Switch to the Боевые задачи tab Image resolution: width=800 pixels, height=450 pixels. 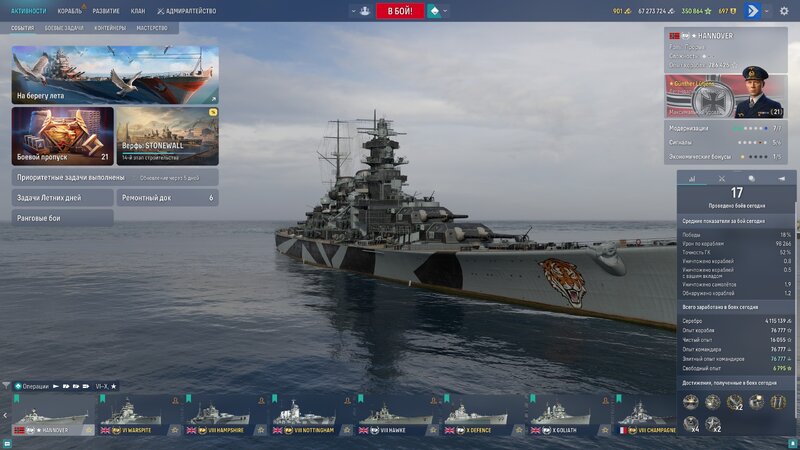[x=64, y=28]
